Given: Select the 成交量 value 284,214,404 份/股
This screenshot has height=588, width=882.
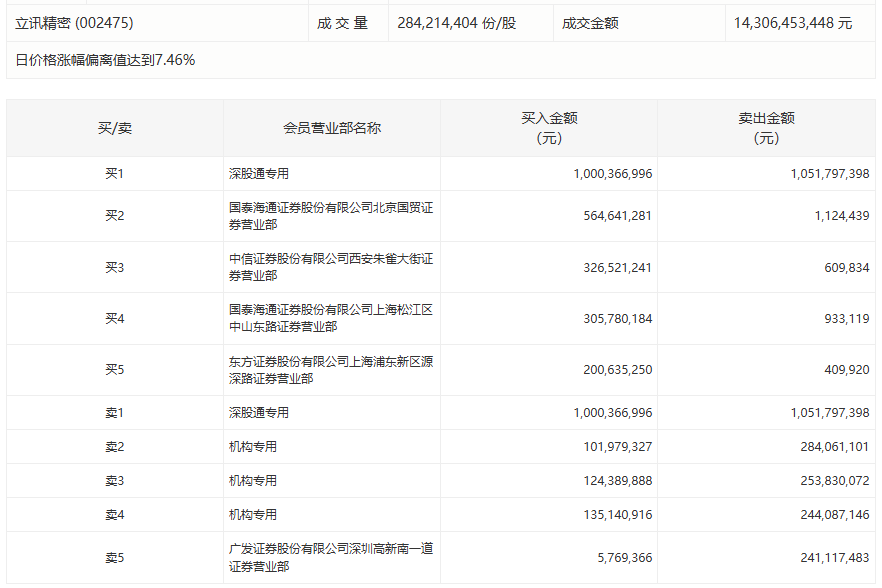Looking at the screenshot, I should [x=457, y=23].
